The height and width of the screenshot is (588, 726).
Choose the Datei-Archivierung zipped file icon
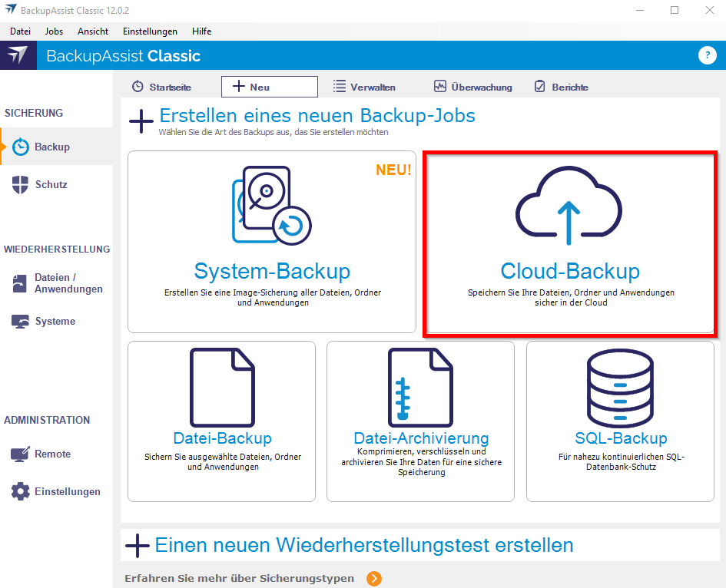pyautogui.click(x=420, y=386)
